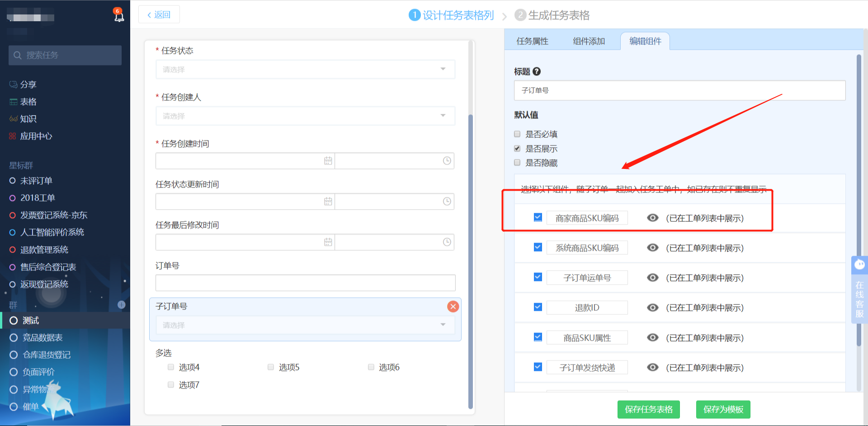Click the plus icon beside 群 section
This screenshot has width=868, height=426.
click(x=121, y=305)
